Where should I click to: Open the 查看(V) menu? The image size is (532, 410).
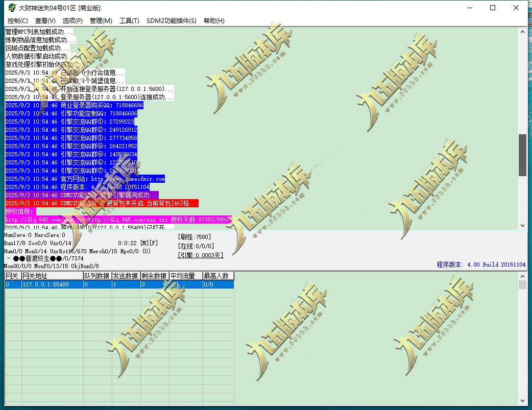click(45, 21)
